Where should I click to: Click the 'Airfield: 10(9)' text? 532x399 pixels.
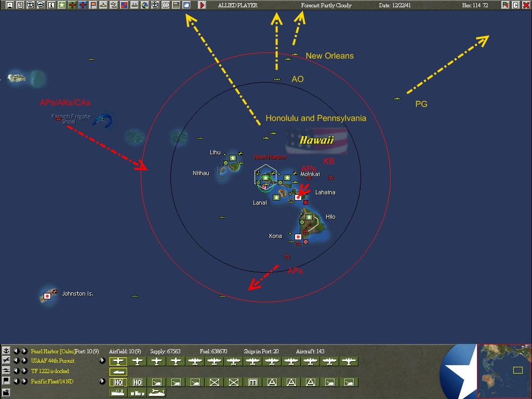(x=125, y=351)
